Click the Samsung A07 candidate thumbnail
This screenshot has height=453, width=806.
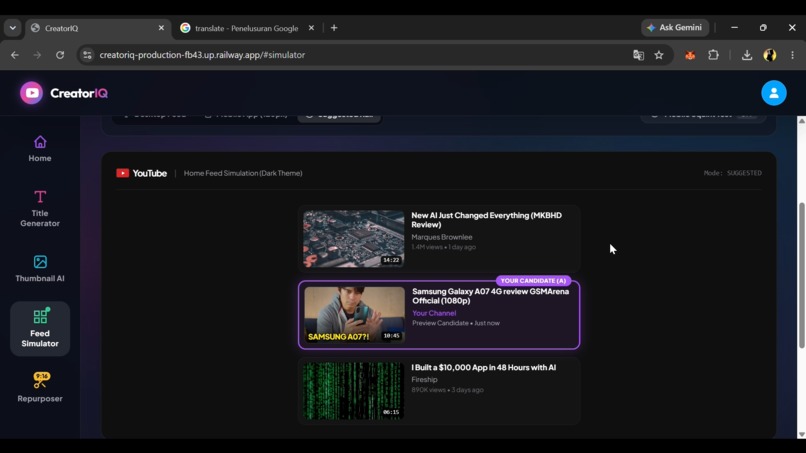(354, 315)
